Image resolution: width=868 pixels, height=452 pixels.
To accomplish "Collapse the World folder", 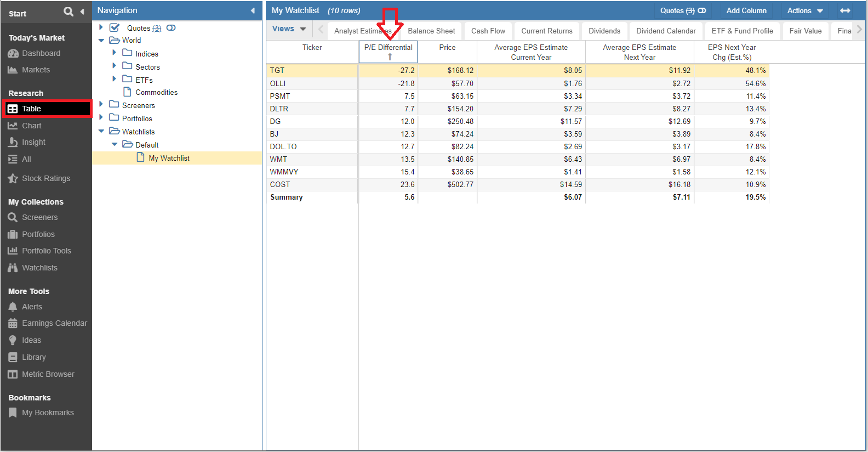I will pos(101,40).
